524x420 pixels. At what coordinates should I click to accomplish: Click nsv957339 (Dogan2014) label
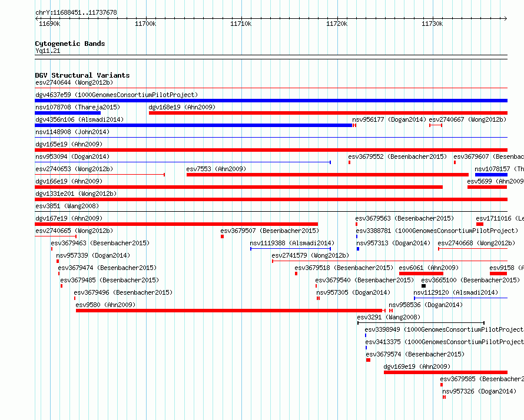93,255
